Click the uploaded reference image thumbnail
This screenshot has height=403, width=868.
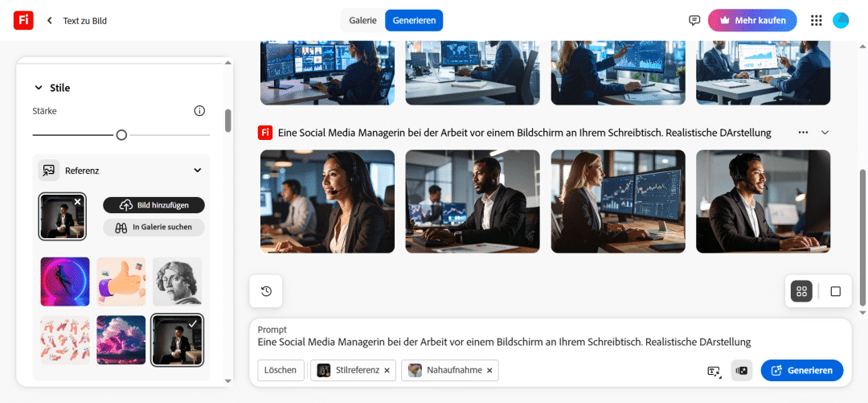63,216
